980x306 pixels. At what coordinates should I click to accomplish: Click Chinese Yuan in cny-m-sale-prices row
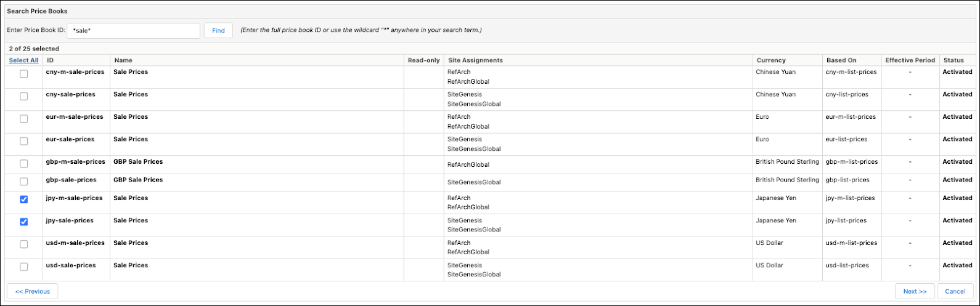(775, 72)
